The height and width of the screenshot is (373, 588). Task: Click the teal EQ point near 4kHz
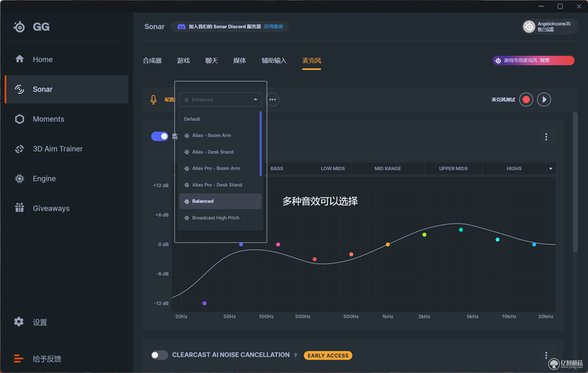click(461, 230)
